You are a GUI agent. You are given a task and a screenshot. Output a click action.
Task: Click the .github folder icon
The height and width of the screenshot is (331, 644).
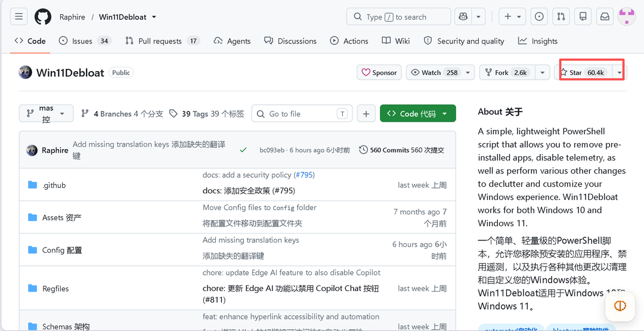pyautogui.click(x=32, y=185)
